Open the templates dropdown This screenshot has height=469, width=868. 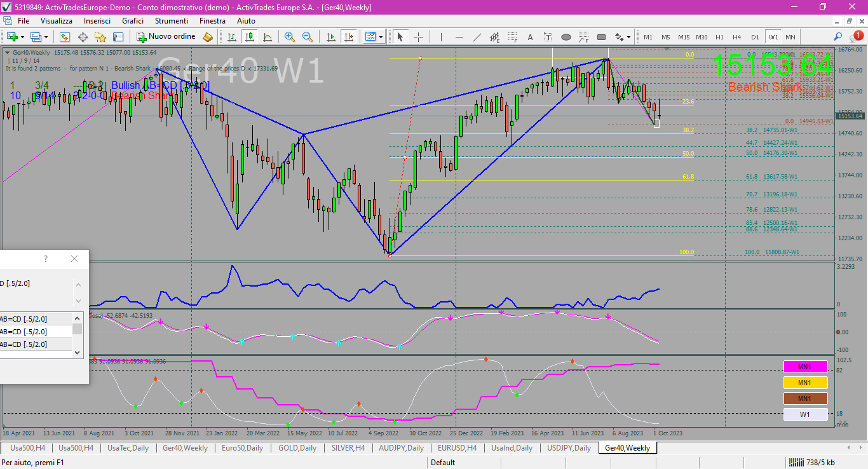click(374, 37)
